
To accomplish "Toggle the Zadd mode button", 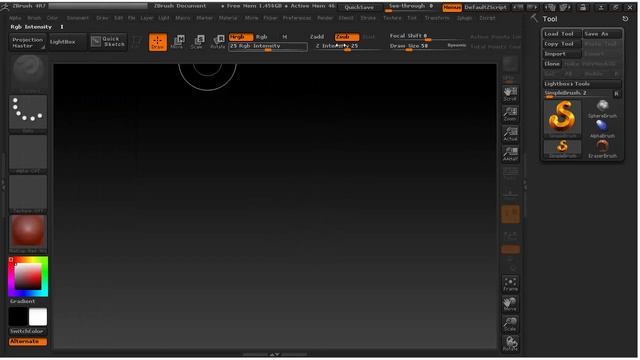I will coord(317,37).
